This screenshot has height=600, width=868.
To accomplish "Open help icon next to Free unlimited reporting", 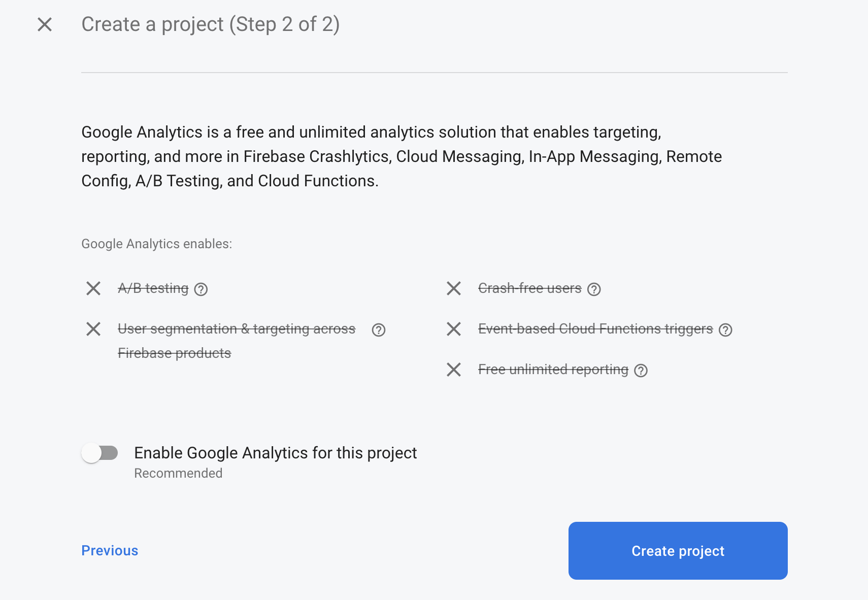I will point(641,371).
